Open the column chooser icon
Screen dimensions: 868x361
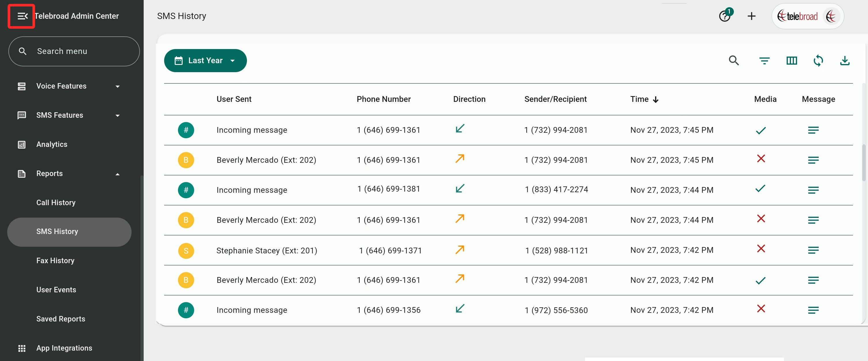[791, 61]
